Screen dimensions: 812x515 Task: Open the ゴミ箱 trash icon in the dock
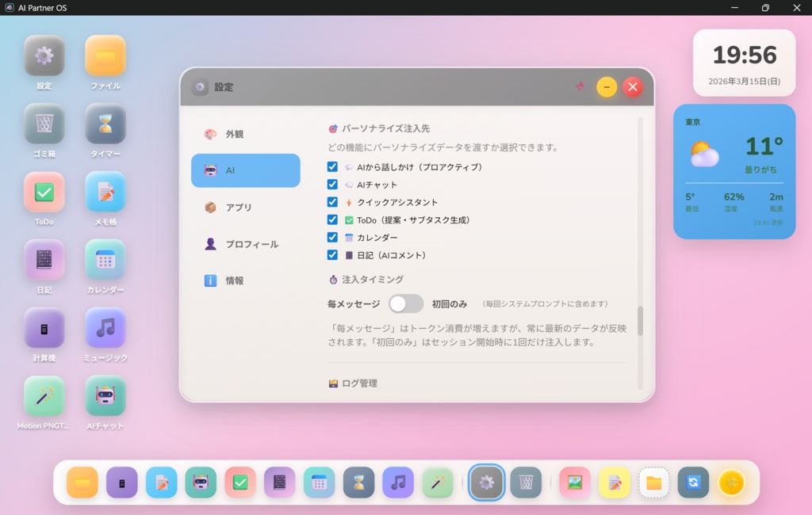(526, 482)
